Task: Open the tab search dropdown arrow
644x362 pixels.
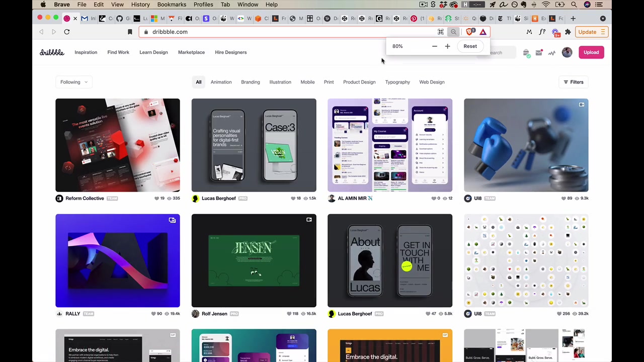Action: coord(603,19)
